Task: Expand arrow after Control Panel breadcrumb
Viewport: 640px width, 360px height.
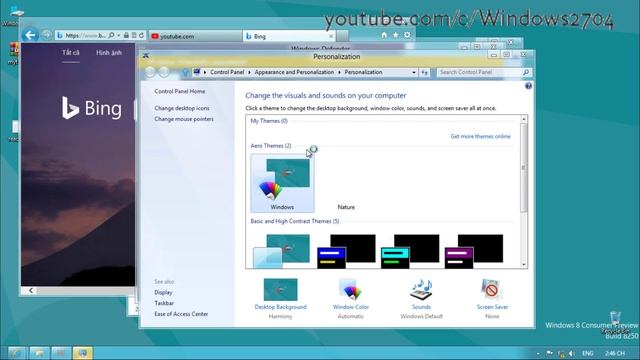Action: coord(249,72)
